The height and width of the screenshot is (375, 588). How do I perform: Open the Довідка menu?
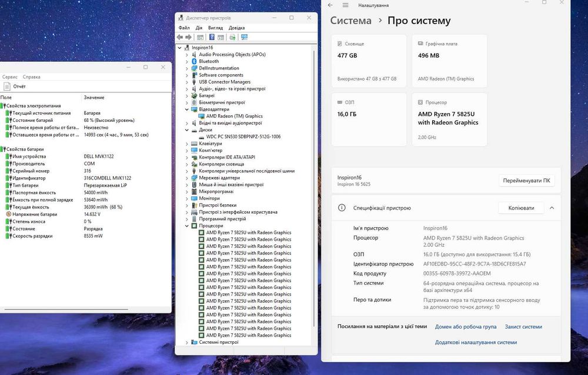pyautogui.click(x=236, y=28)
